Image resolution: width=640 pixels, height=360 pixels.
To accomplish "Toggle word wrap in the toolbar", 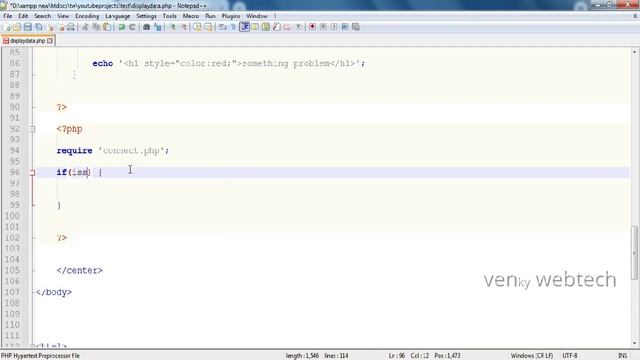I will click(223, 27).
